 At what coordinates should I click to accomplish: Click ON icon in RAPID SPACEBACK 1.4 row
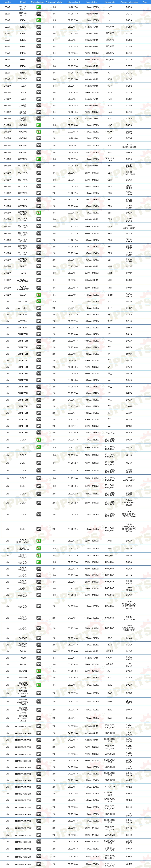coord(39,280)
